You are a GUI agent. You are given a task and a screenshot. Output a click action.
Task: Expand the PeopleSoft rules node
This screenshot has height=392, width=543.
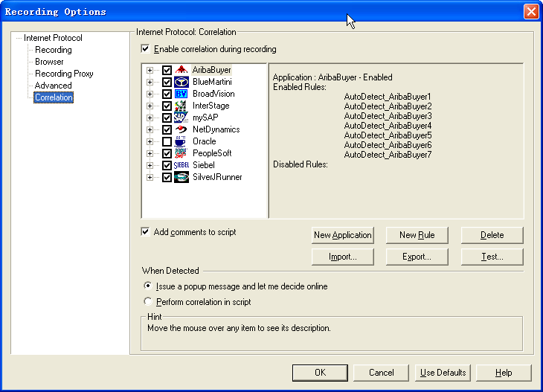(x=150, y=153)
